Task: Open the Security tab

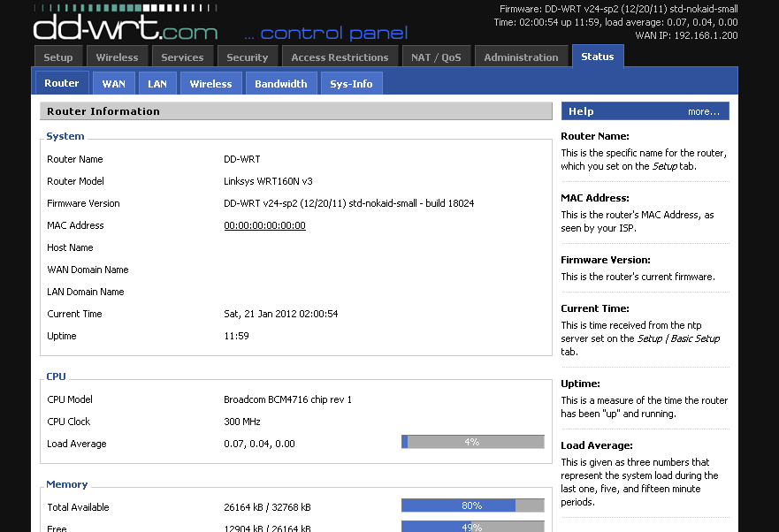Action: point(248,57)
